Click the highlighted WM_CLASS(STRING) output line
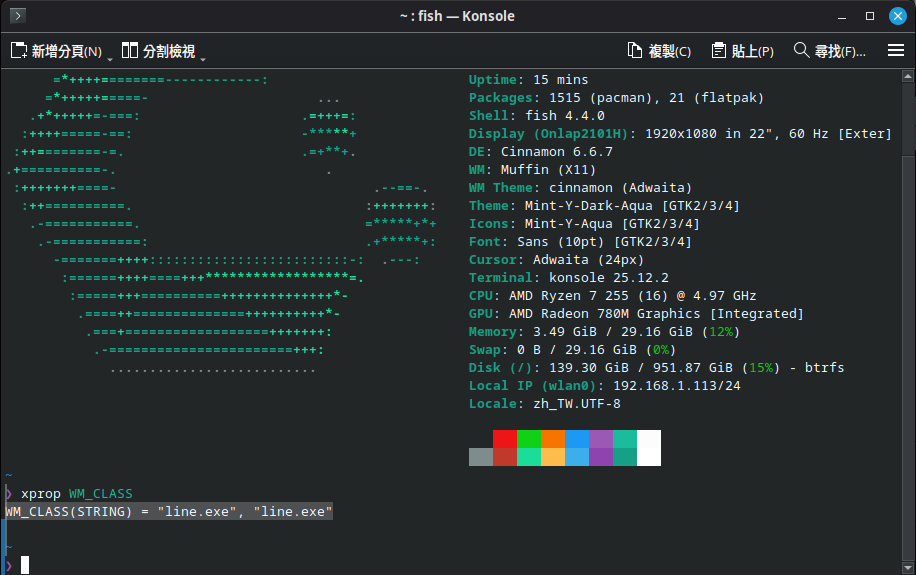916x575 pixels. [169, 511]
